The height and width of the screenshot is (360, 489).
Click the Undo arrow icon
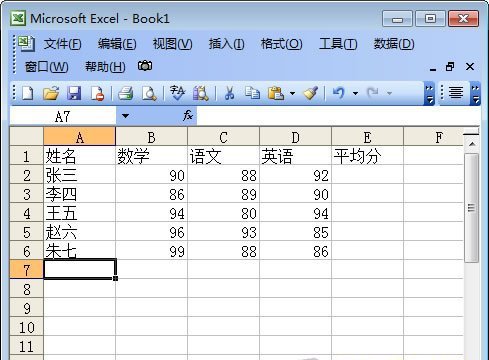pyautogui.click(x=339, y=93)
